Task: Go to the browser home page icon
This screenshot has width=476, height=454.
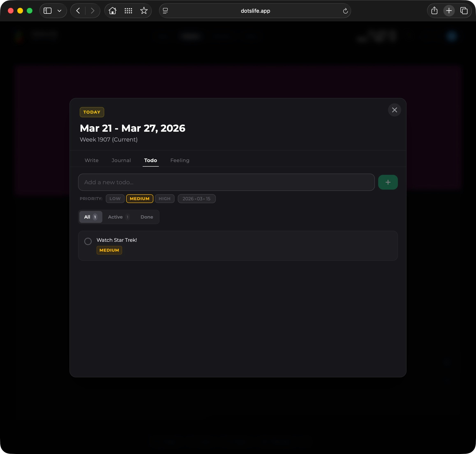Action: click(112, 11)
